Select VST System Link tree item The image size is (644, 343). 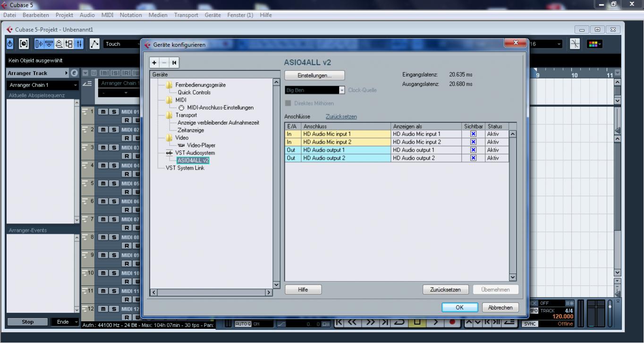(x=185, y=168)
